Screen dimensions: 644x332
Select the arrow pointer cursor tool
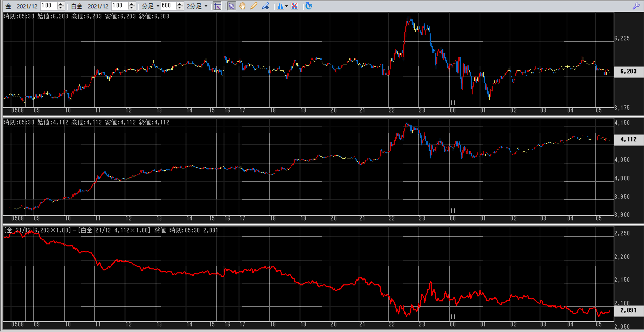[x=231, y=6]
